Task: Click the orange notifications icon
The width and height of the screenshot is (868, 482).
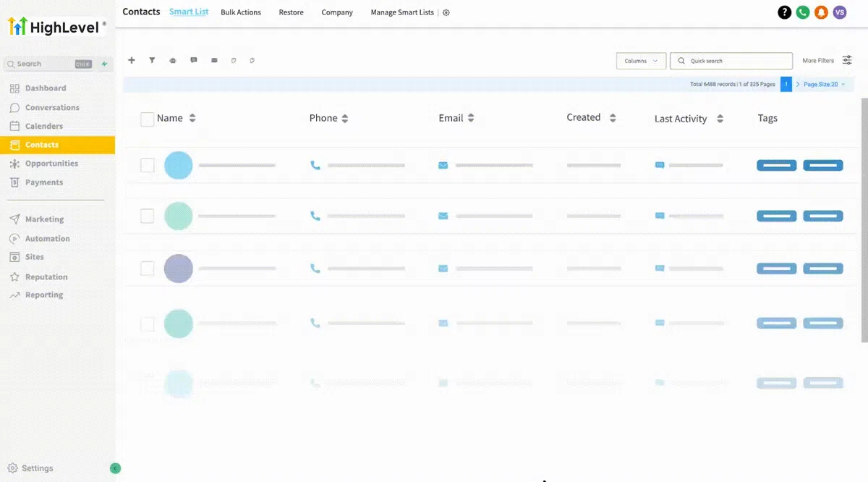Action: 821,12
